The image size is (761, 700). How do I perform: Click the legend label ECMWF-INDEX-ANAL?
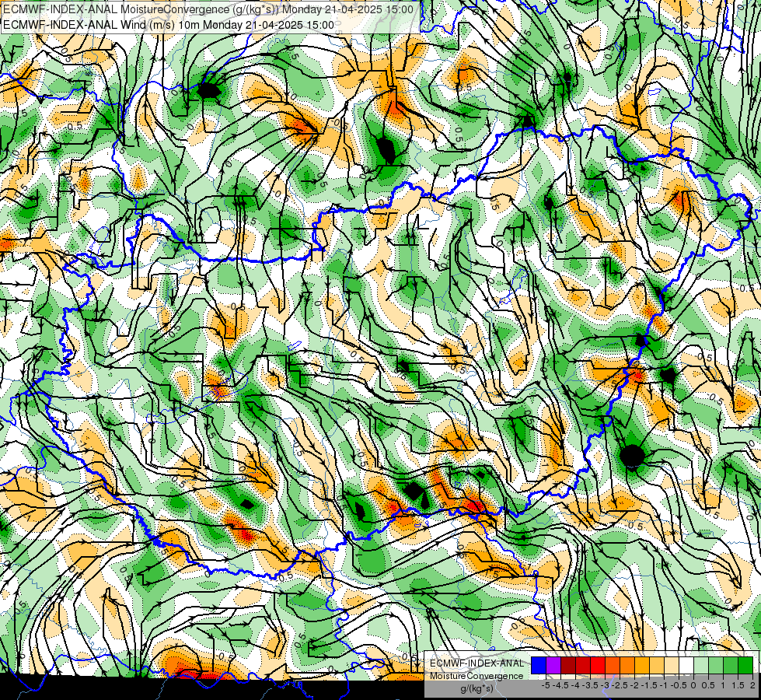477,663
